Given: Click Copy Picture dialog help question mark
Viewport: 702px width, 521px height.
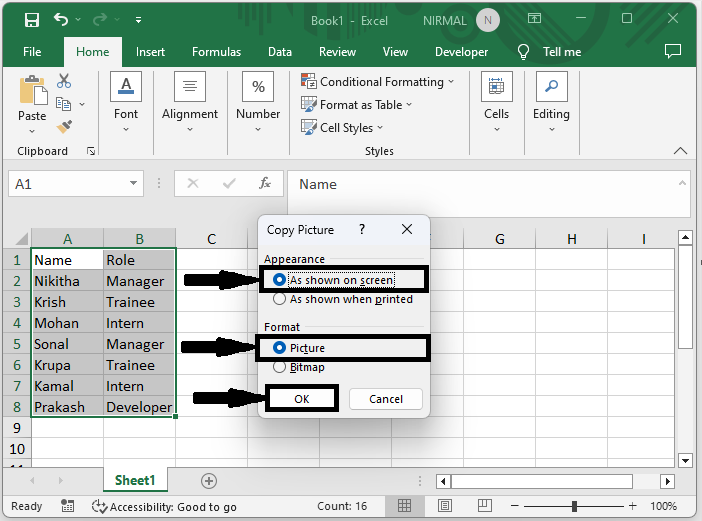Looking at the screenshot, I should click(362, 229).
